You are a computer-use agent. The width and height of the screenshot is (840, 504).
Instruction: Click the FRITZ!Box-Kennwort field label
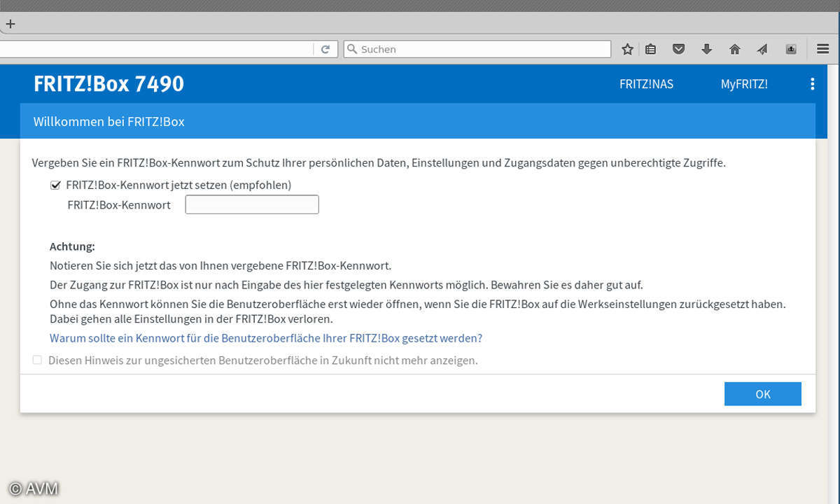(119, 205)
